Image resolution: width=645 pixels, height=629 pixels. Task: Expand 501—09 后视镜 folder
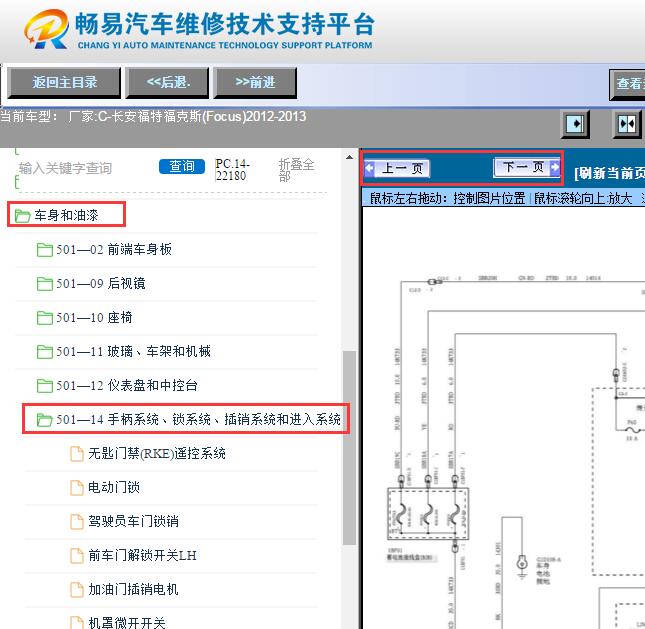pos(101,283)
